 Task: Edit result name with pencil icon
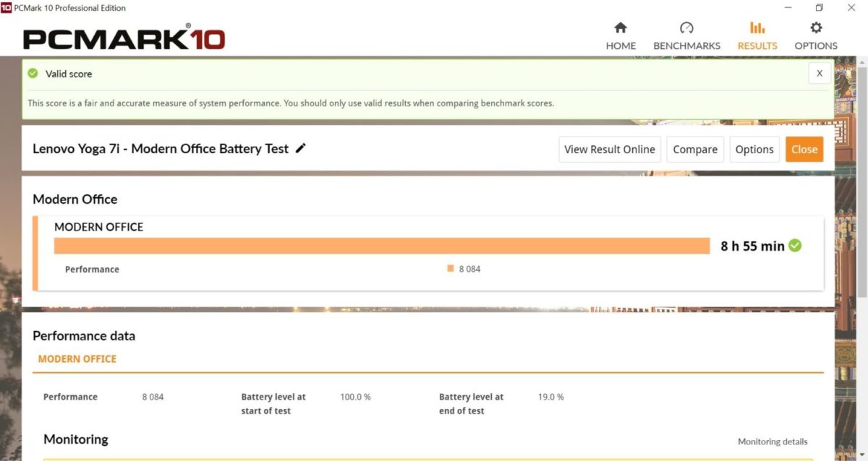(x=301, y=148)
